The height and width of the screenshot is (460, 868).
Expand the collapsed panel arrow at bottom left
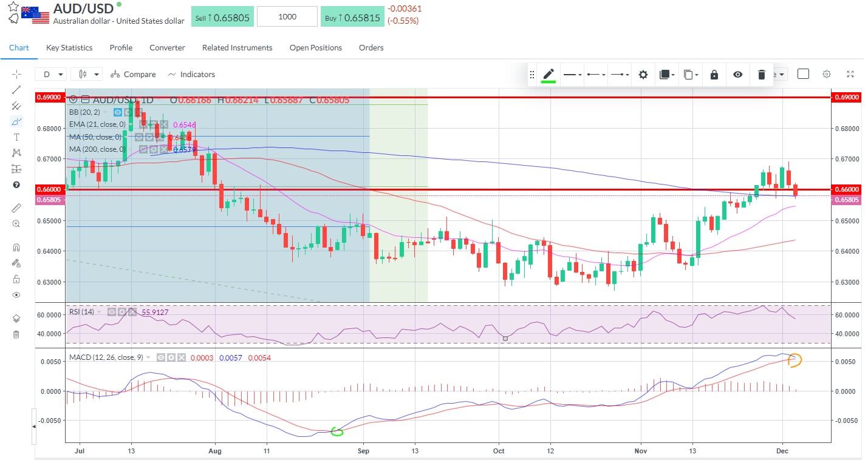[34, 427]
